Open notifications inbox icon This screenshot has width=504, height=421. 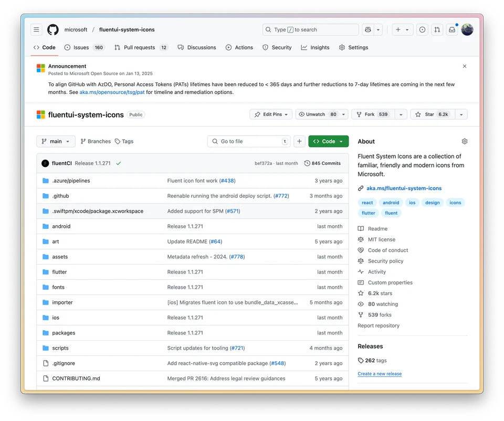click(452, 29)
